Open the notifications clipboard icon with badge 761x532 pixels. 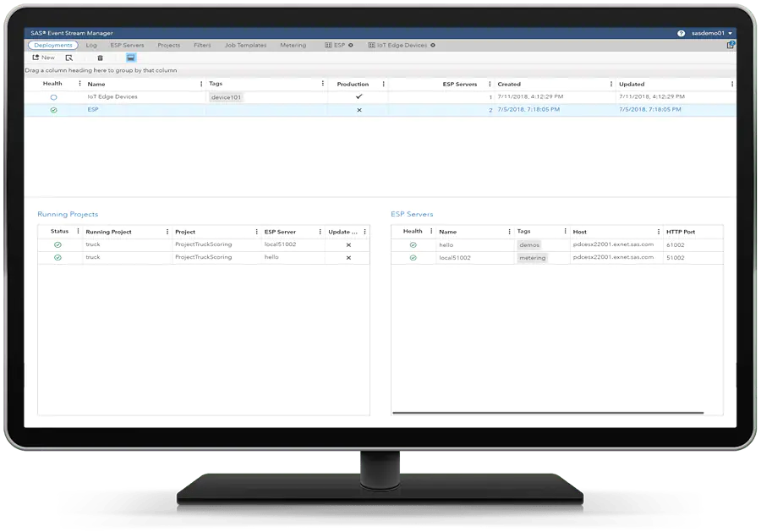pyautogui.click(x=731, y=45)
